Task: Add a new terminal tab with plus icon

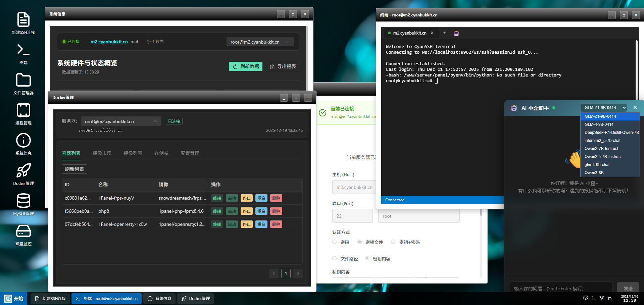Action: coord(444,33)
